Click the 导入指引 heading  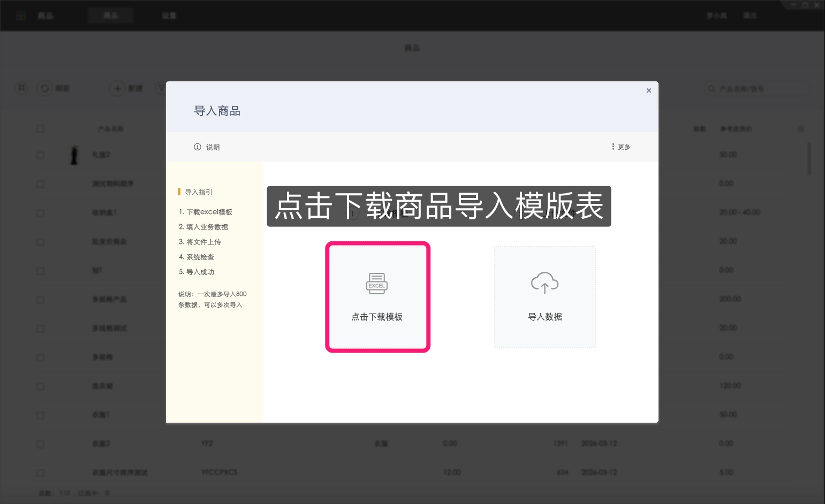click(199, 192)
